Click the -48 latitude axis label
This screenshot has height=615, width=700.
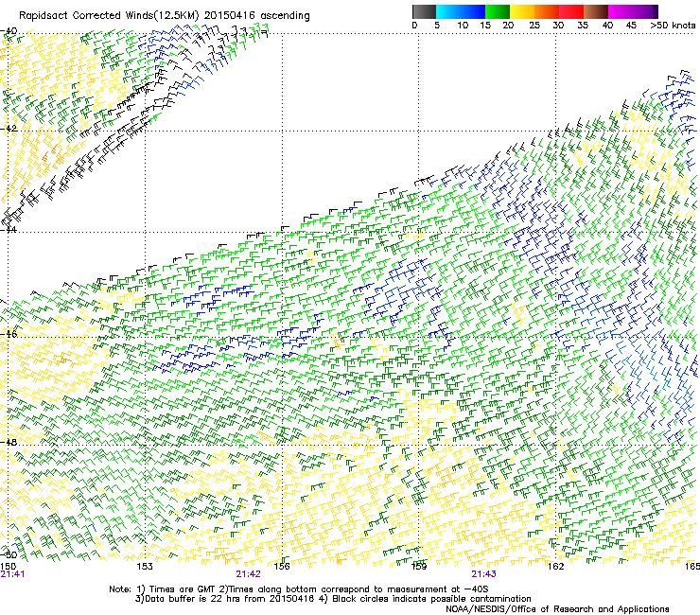click(x=9, y=442)
